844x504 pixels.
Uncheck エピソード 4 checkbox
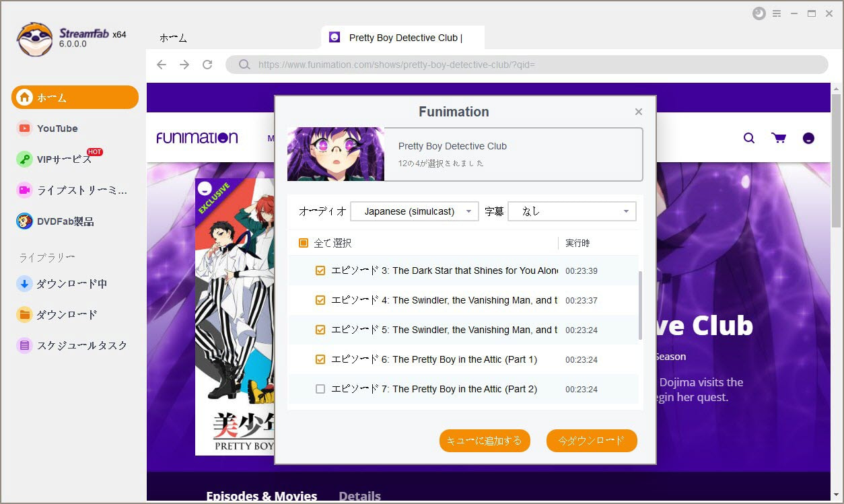click(x=320, y=300)
